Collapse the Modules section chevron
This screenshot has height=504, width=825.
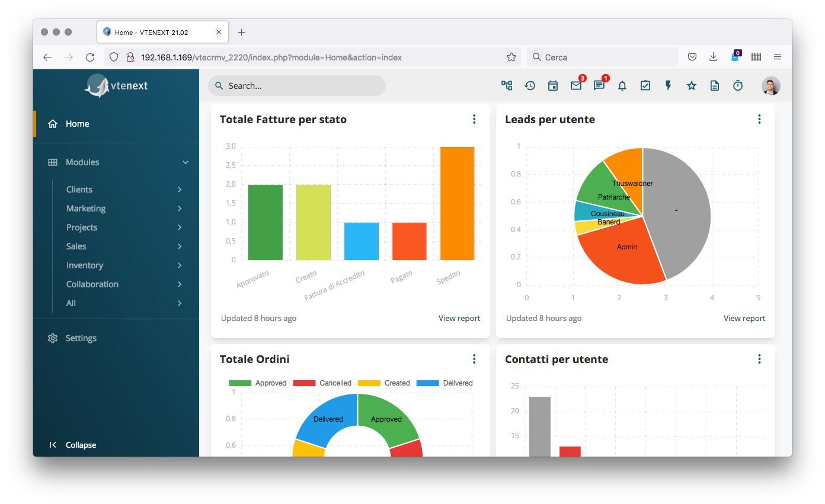pyautogui.click(x=186, y=162)
